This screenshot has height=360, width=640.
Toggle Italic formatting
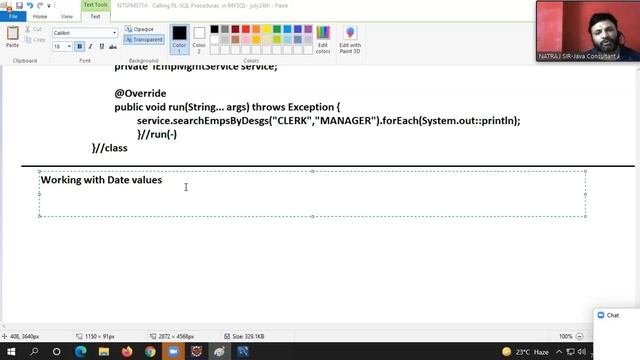tap(90, 47)
